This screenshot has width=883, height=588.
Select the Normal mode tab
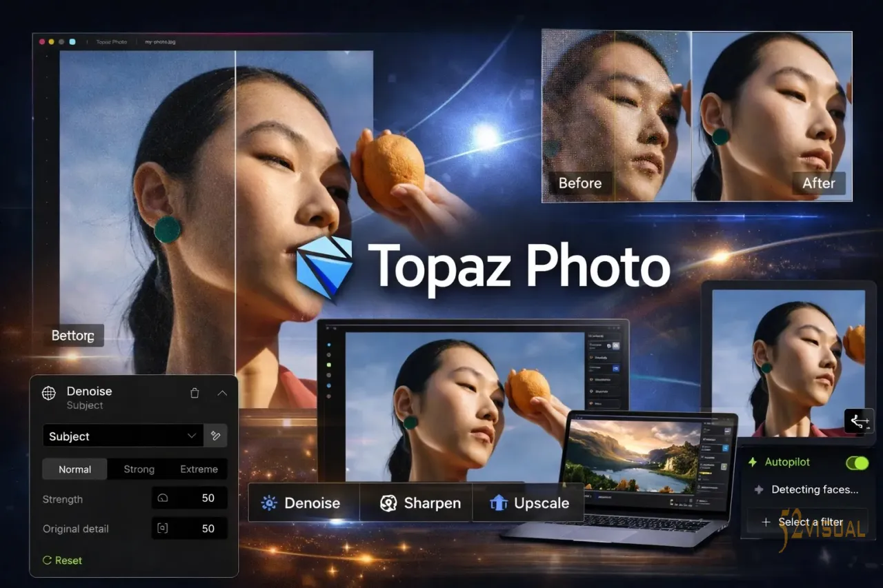coord(75,469)
